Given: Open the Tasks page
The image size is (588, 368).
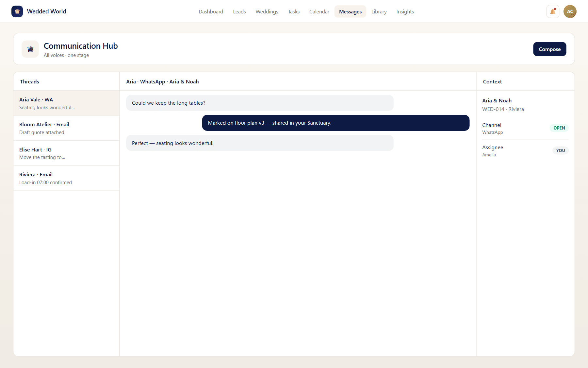Looking at the screenshot, I should pyautogui.click(x=294, y=11).
